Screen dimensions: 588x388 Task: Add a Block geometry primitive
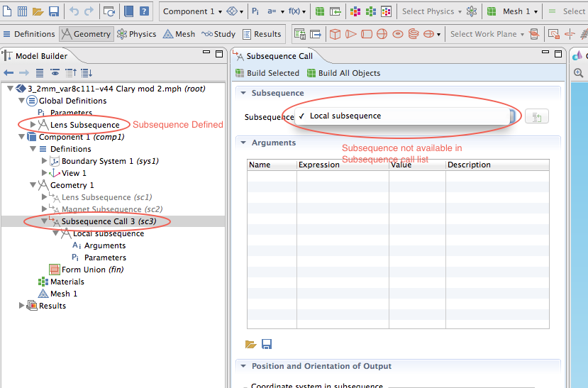tap(335, 34)
